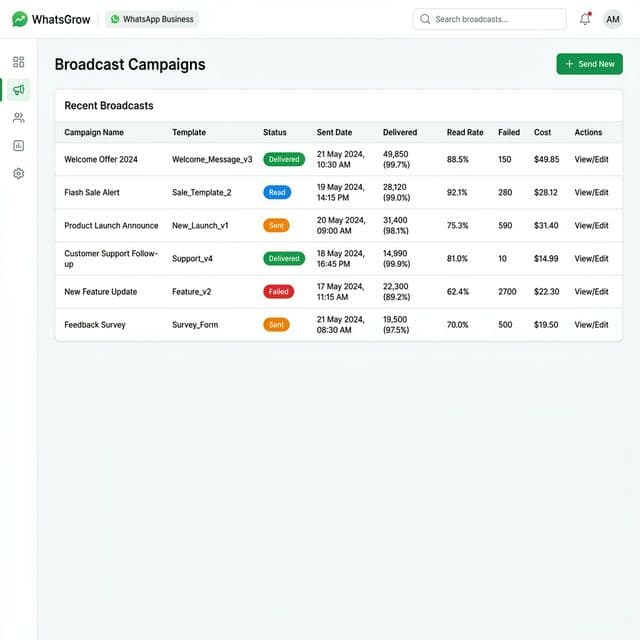Click the Read Rate column header
This screenshot has height=640, width=640.
tap(465, 132)
